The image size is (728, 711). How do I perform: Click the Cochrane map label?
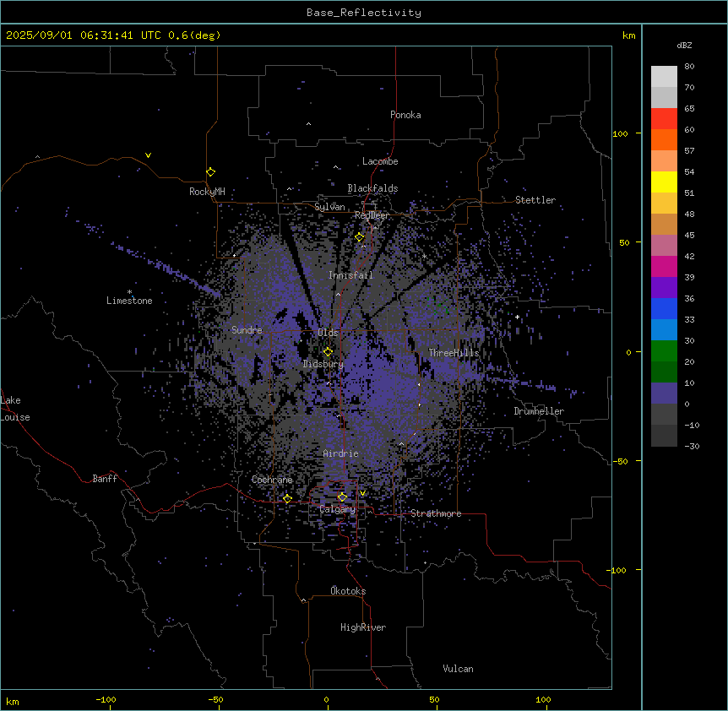(x=272, y=480)
